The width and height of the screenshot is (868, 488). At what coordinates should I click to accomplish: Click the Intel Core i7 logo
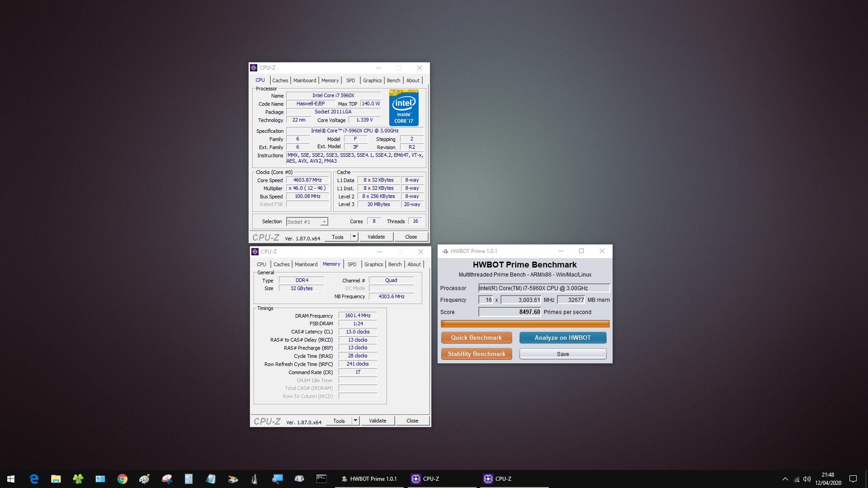pyautogui.click(x=404, y=108)
